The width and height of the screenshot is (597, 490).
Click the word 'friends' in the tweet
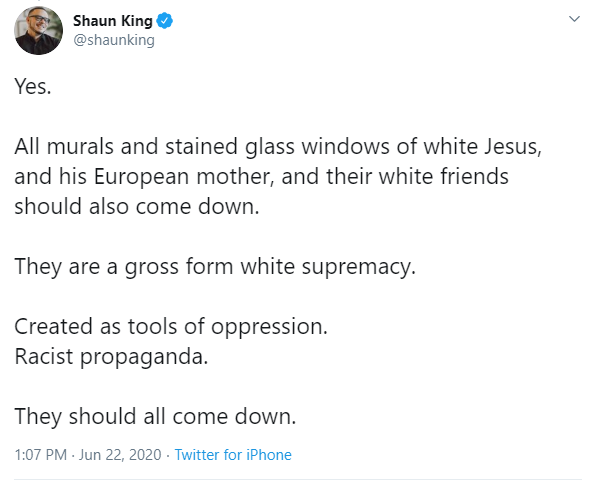[474, 177]
